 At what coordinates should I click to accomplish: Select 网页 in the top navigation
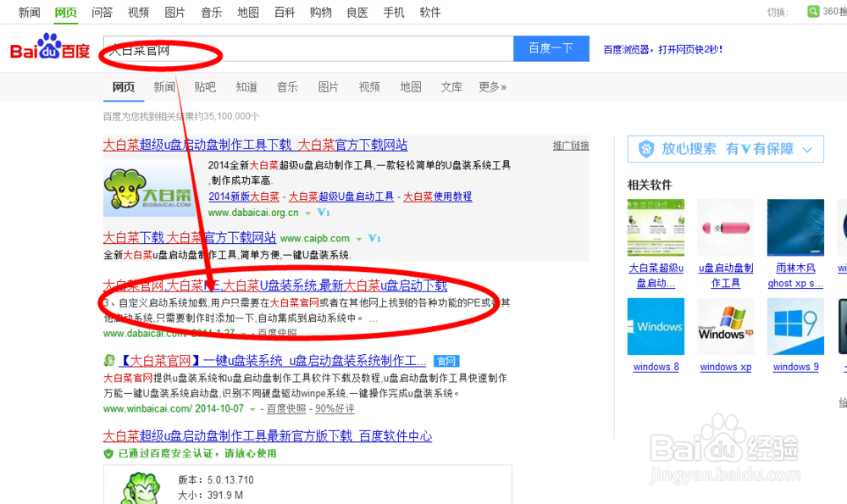click(x=66, y=12)
